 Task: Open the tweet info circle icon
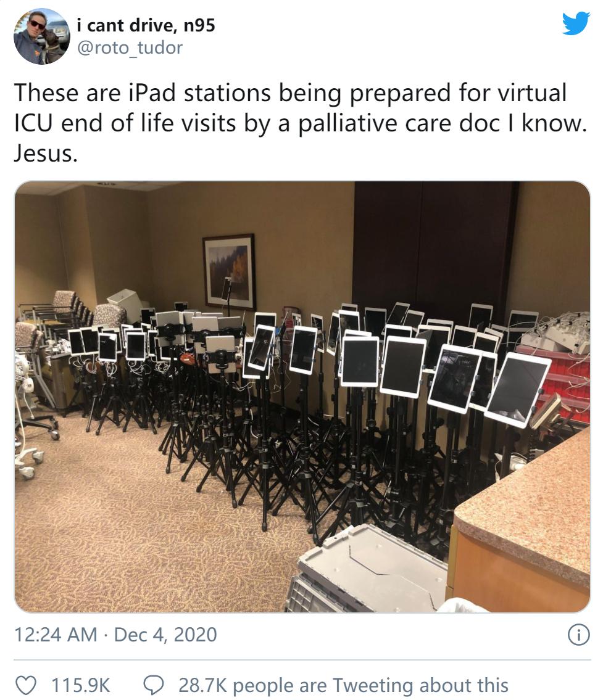[578, 635]
